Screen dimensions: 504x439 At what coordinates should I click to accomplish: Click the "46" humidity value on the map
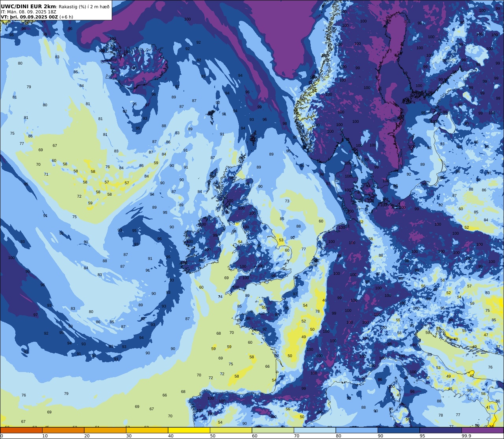[x=324, y=300]
